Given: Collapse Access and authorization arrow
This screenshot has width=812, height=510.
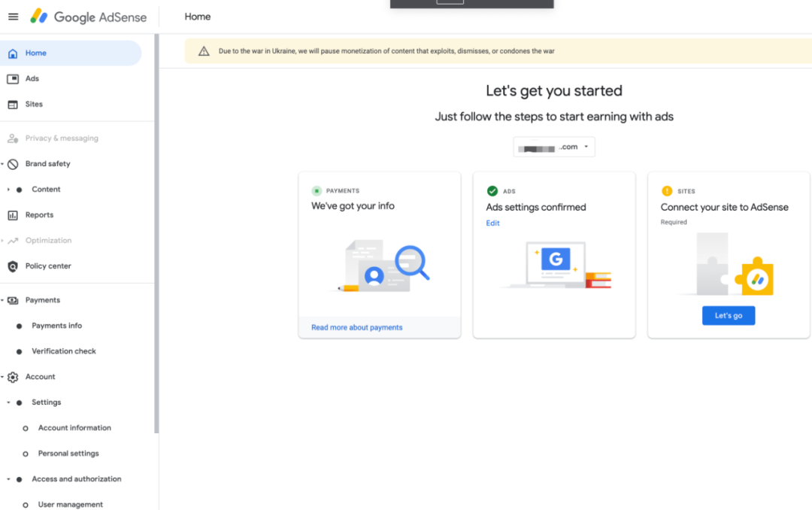Looking at the screenshot, I should click(x=8, y=479).
